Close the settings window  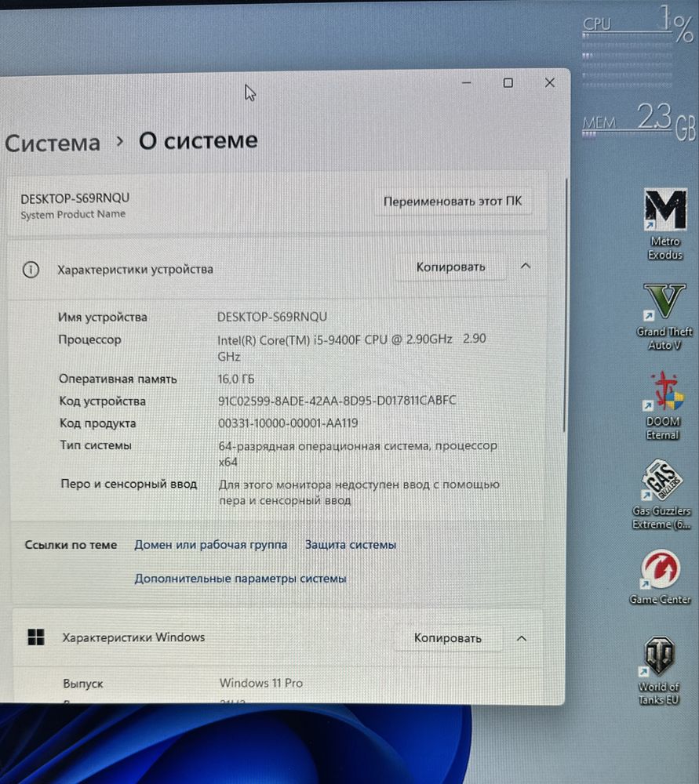(549, 82)
